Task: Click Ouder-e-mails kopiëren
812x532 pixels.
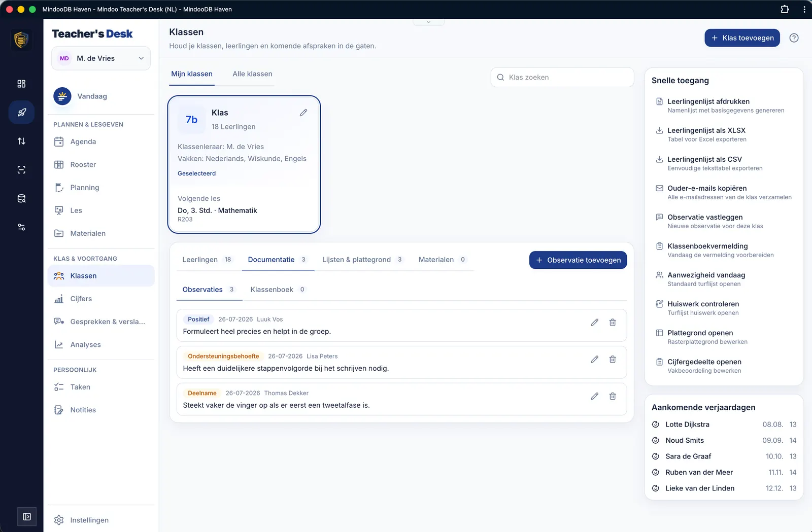Action: pyautogui.click(x=724, y=192)
